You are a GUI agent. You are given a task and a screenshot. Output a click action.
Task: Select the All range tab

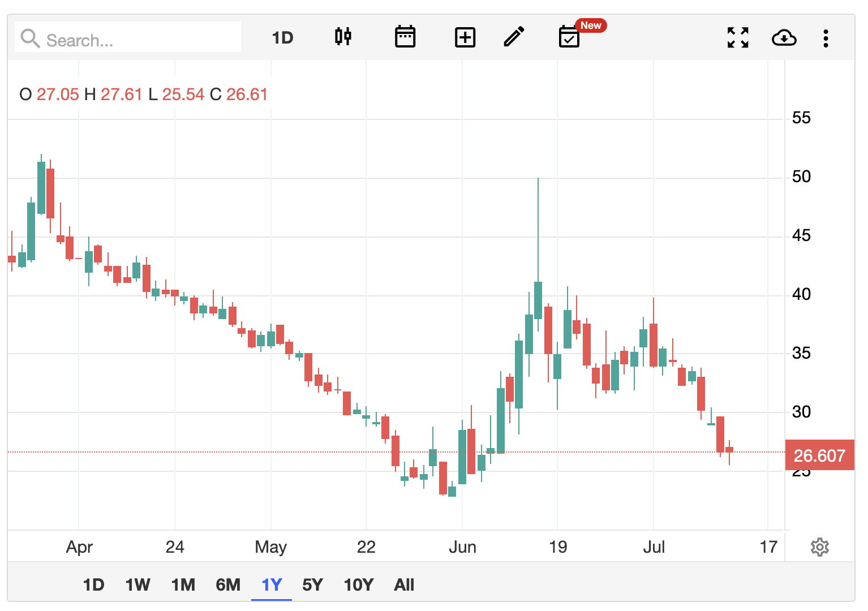pyautogui.click(x=404, y=584)
